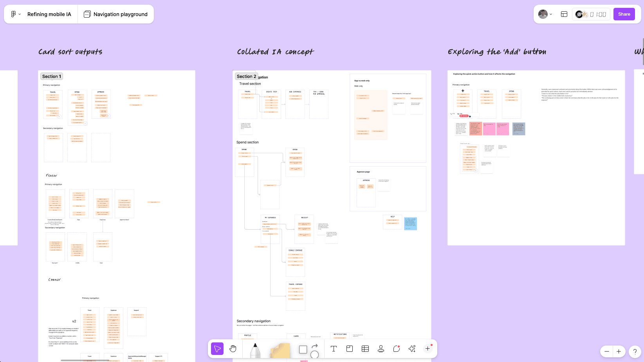Image resolution: width=644 pixels, height=362 pixels.
Task: Click the 'Spend section' label
Action: (247, 142)
